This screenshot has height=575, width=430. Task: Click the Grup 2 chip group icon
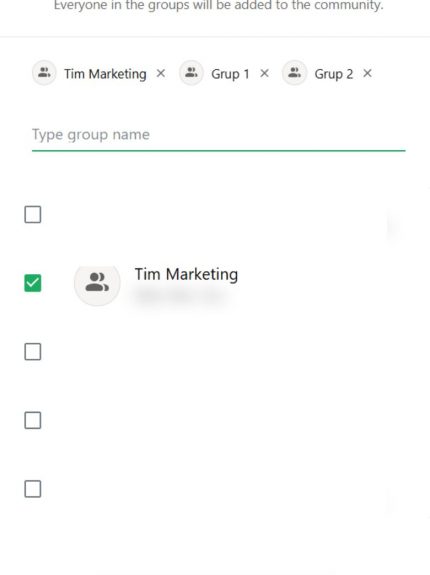tap(294, 73)
